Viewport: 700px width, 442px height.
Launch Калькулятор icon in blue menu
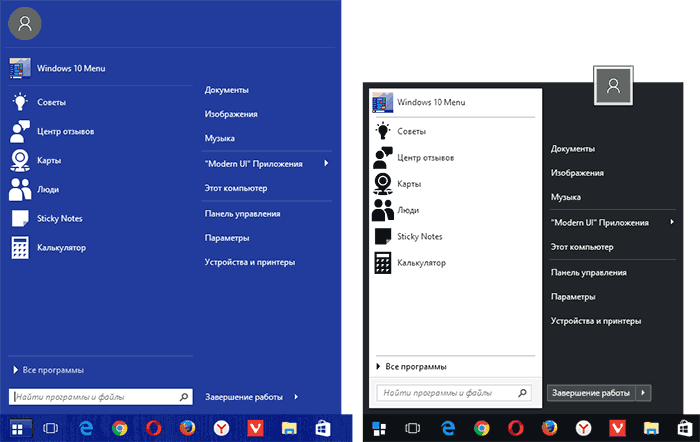point(20,247)
